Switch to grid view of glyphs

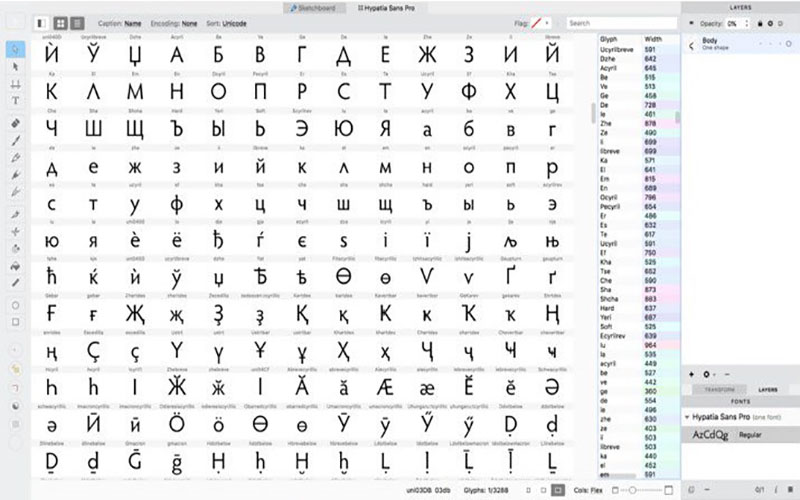[x=61, y=22]
